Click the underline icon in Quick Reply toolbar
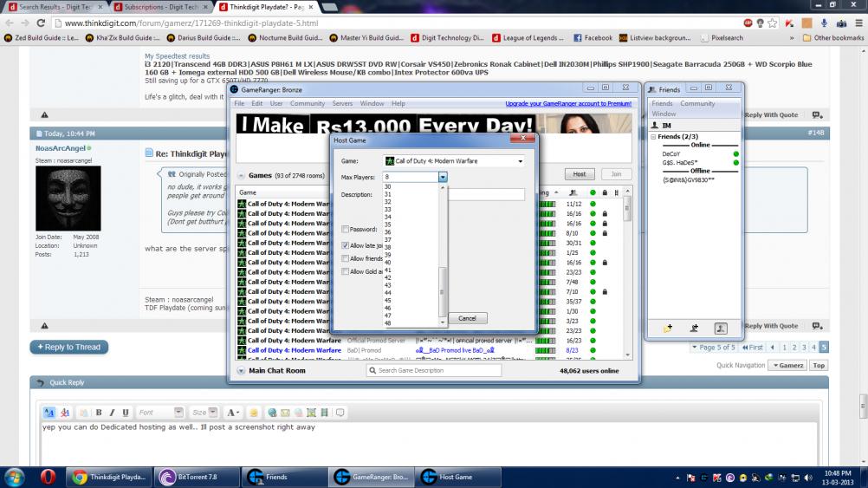Image resolution: width=868 pixels, height=488 pixels. tap(125, 413)
